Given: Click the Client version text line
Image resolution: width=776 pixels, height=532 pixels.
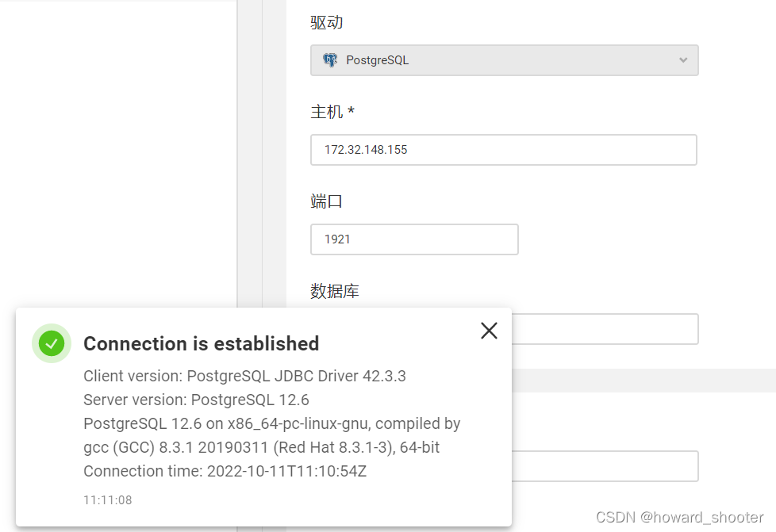Looking at the screenshot, I should 244,376.
